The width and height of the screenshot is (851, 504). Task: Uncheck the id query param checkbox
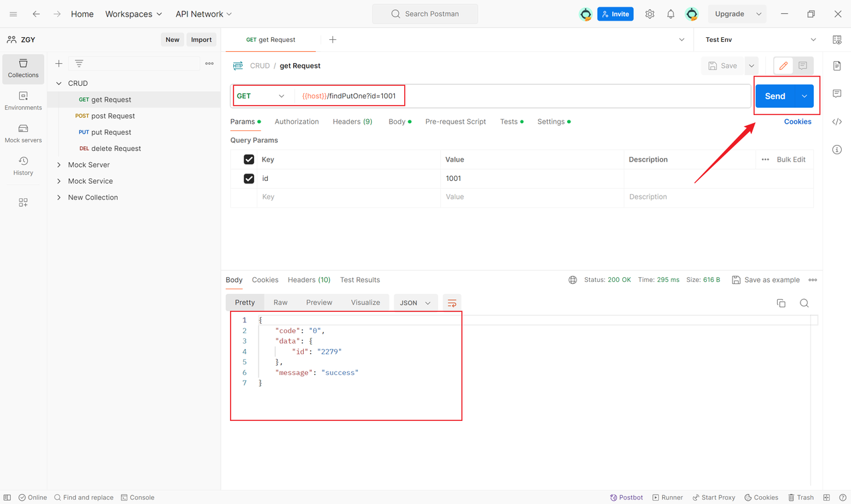[x=249, y=178]
